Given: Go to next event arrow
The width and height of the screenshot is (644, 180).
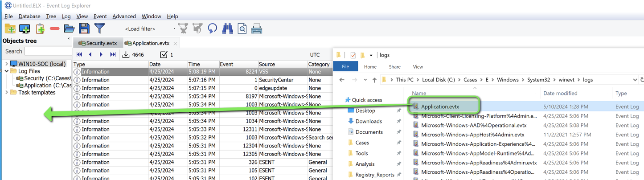Looking at the screenshot, I should [x=101, y=54].
